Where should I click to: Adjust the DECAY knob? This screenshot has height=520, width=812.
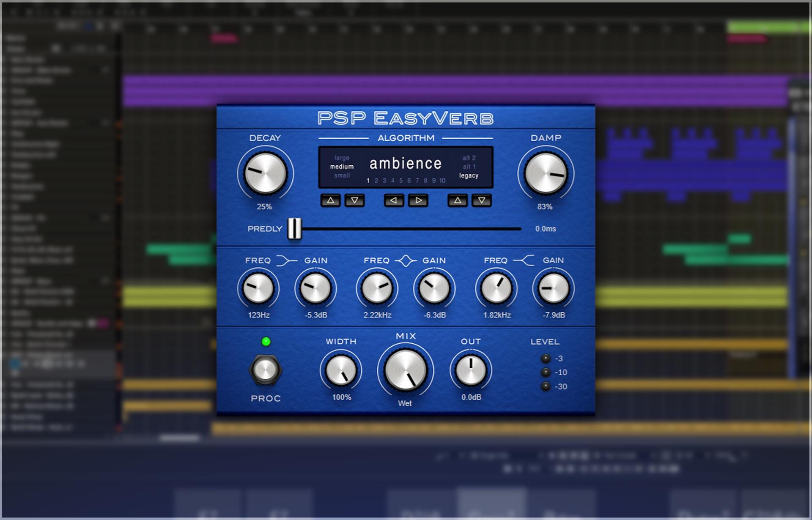pos(265,173)
